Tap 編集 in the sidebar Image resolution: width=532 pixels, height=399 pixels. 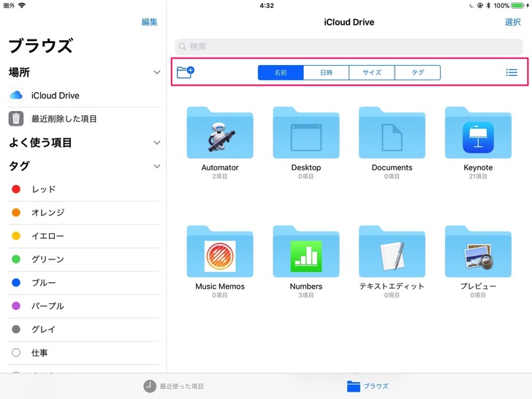149,22
